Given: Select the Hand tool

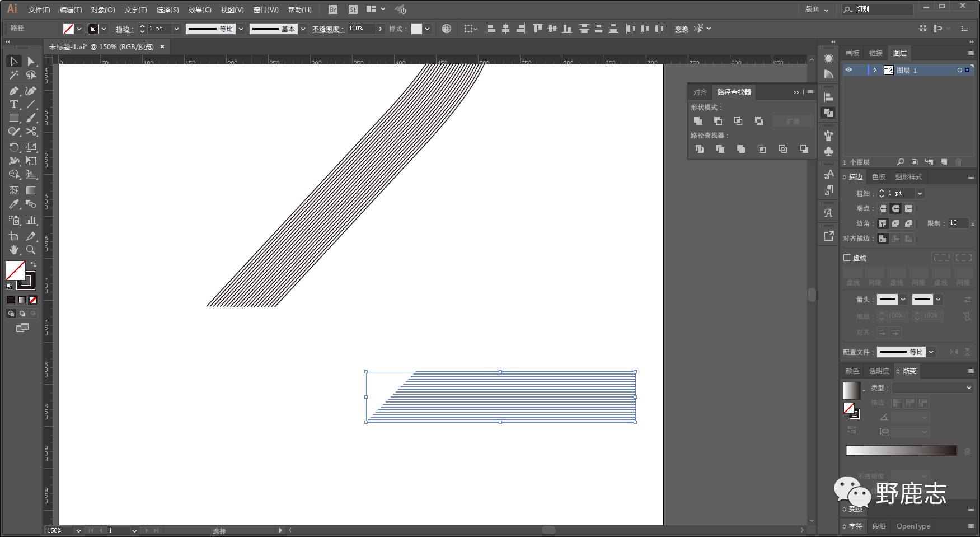Looking at the screenshot, I should 13,250.
